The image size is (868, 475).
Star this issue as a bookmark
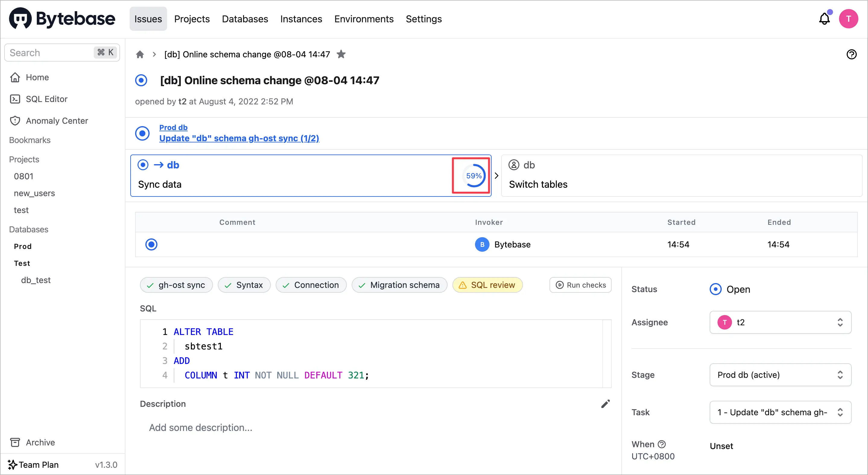(x=341, y=54)
